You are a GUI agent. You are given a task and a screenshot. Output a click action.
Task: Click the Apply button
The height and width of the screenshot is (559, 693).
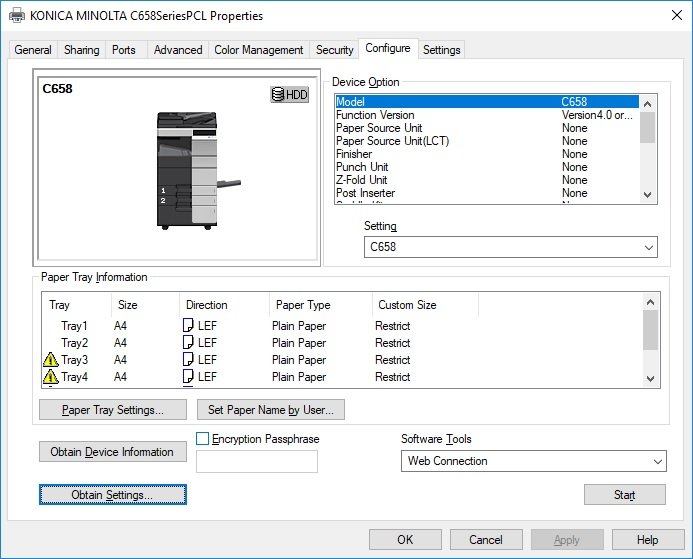pos(567,540)
